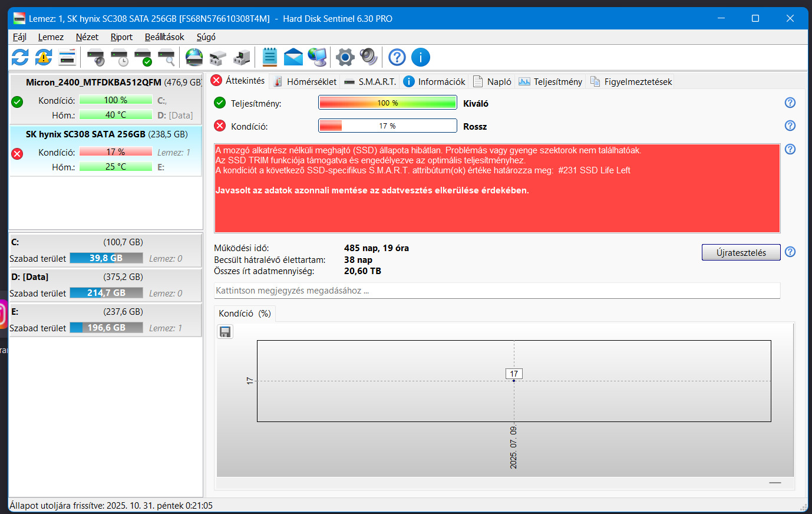Click the Micron 40 °C temperature bar
Image resolution: width=812 pixels, height=514 pixels.
115,115
